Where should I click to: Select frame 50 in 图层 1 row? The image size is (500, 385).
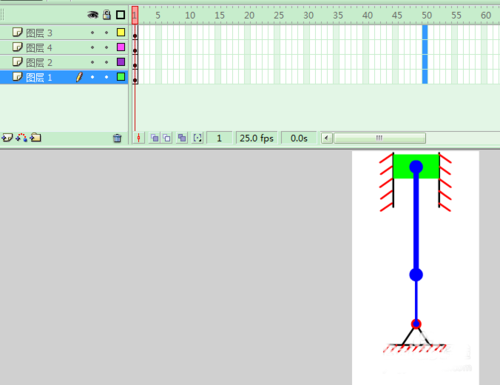pos(425,77)
